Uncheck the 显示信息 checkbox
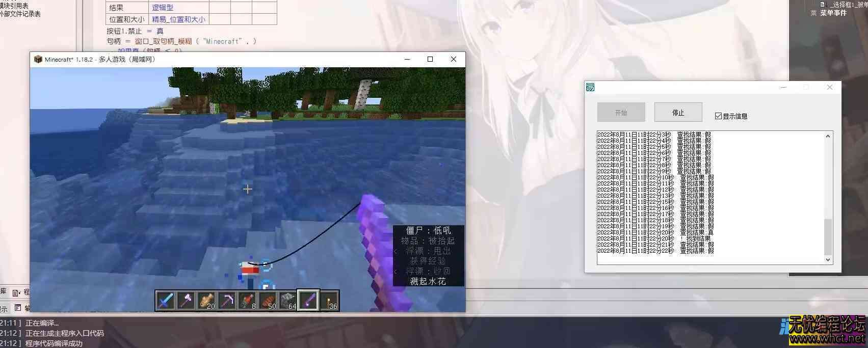868x348 pixels. [718, 116]
